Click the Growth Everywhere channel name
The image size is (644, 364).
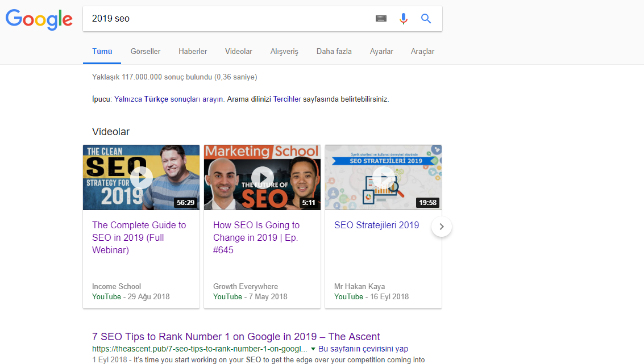click(246, 286)
